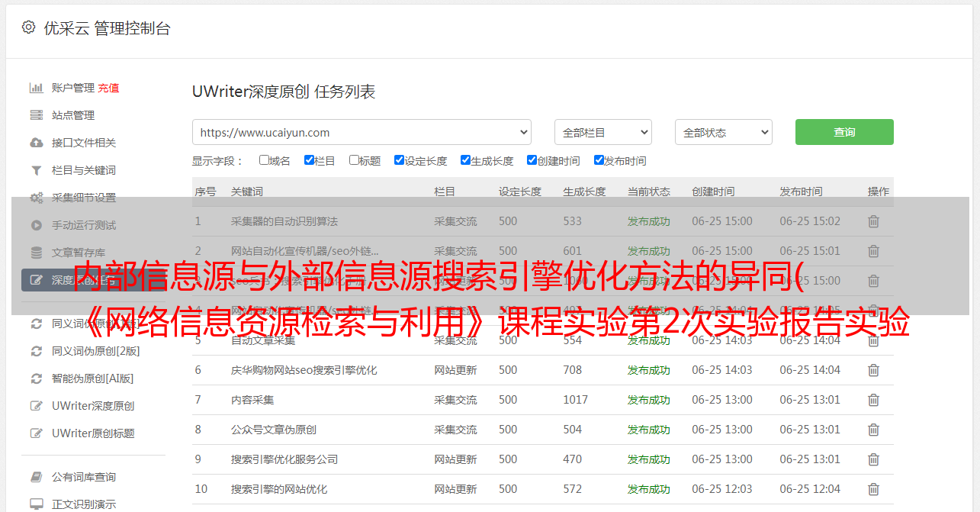Click publish time 06-25 12:04 in row 10
This screenshot has width=980, height=512.
click(810, 489)
